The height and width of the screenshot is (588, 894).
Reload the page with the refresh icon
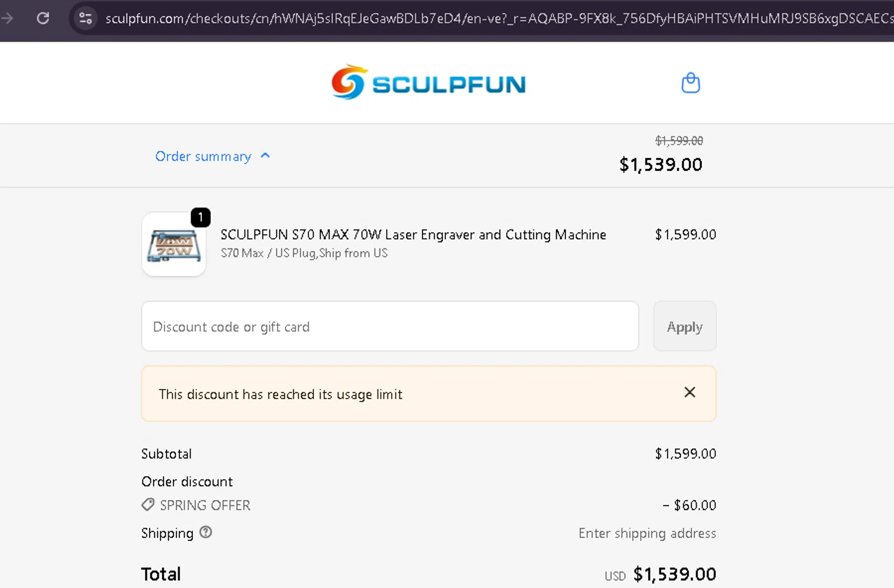[x=43, y=18]
